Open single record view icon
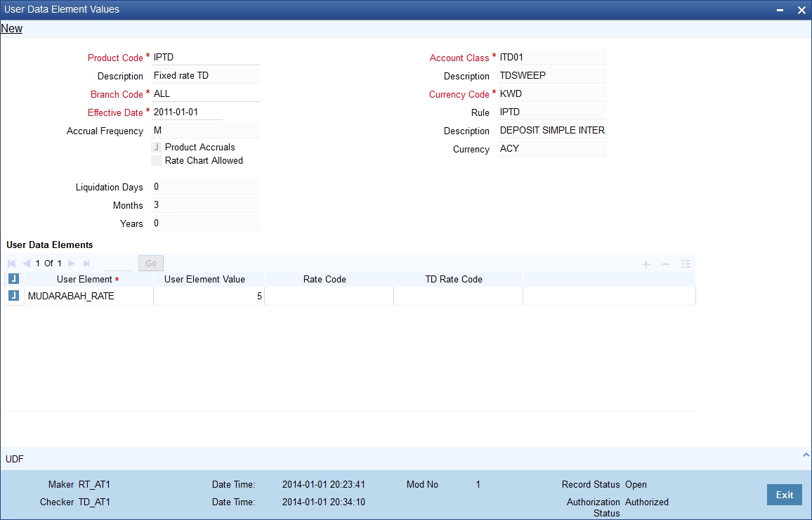Viewport: 812px width, 520px height. [x=686, y=264]
